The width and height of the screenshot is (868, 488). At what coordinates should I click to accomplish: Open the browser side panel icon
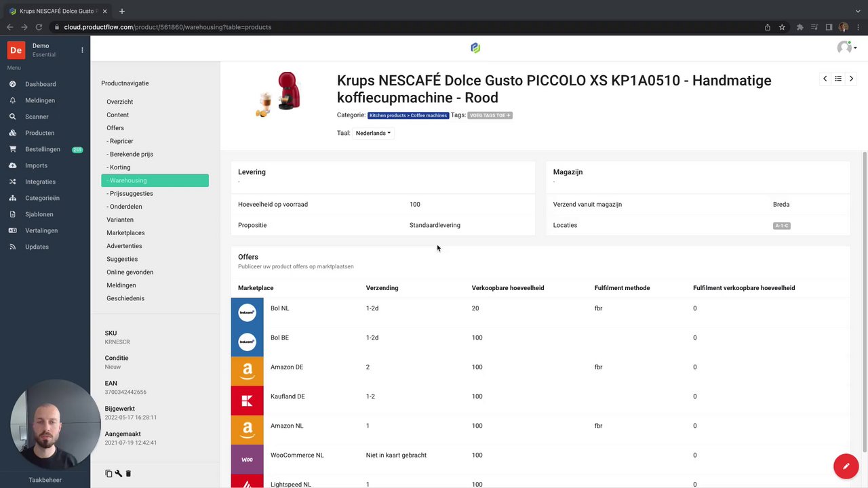829,27
